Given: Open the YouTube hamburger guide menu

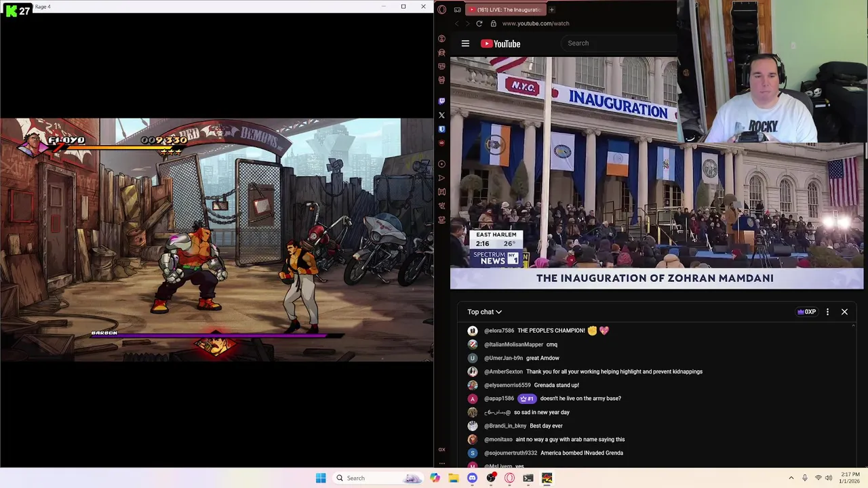Looking at the screenshot, I should coord(465,43).
